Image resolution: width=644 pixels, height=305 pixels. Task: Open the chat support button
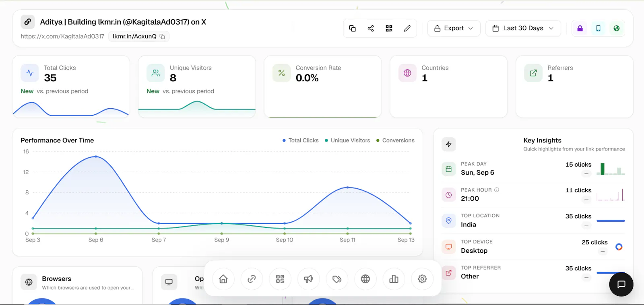point(621,284)
